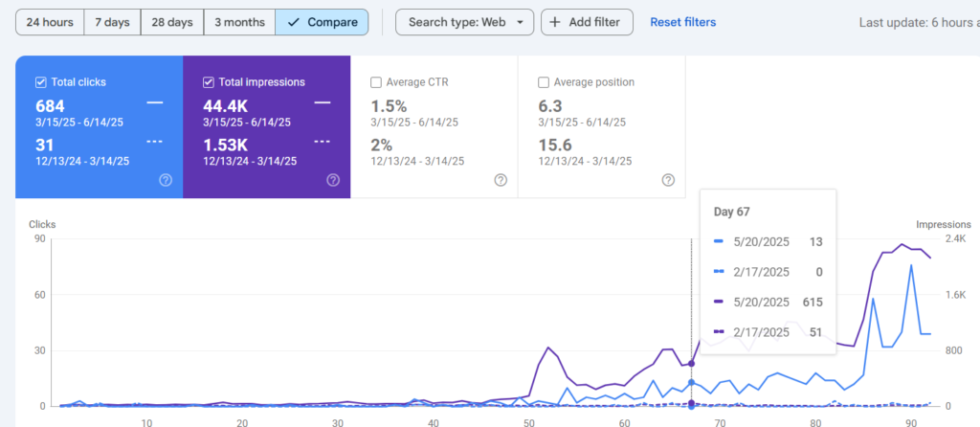Click the plus icon in Add filter
The image size is (980, 427).
tap(555, 22)
